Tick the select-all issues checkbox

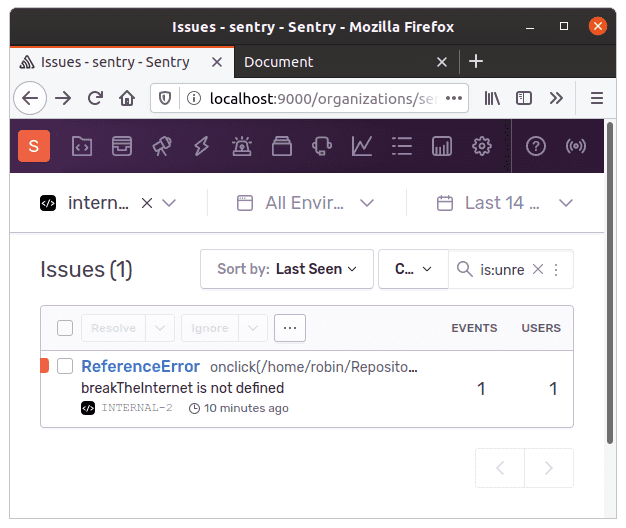coord(65,328)
